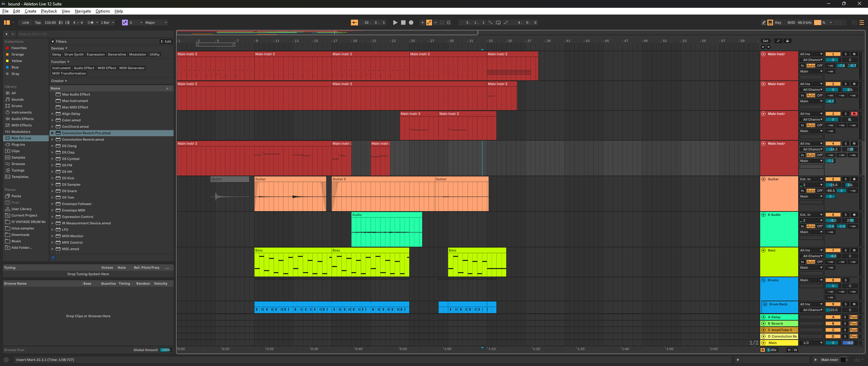Enable the Draw Mode pencil
The width and height of the screenshot is (868, 366).
click(764, 23)
